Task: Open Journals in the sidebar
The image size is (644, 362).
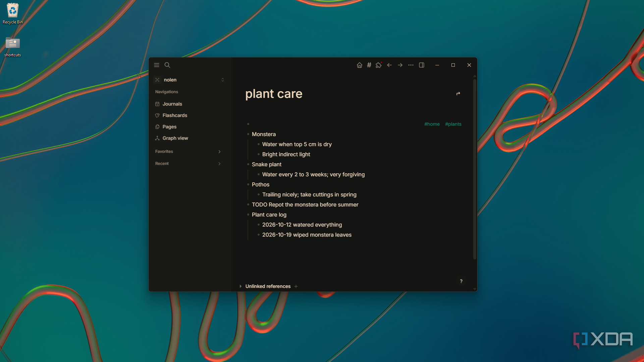Action: [x=189, y=104]
